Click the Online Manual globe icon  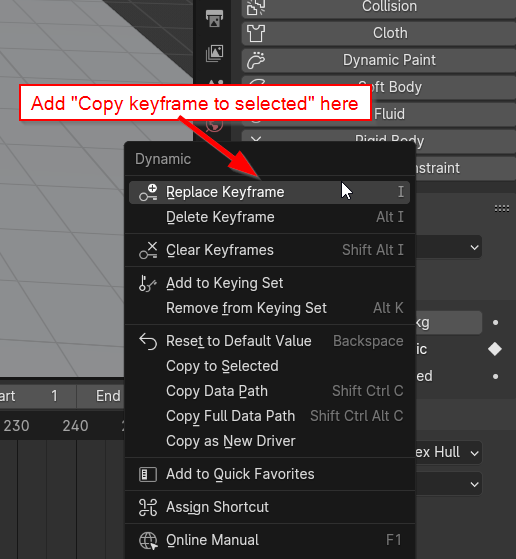[148, 540]
